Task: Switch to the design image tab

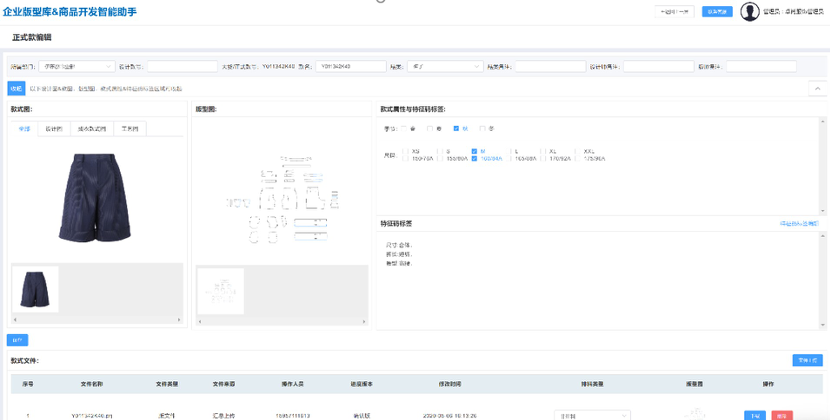Action: 53,129
